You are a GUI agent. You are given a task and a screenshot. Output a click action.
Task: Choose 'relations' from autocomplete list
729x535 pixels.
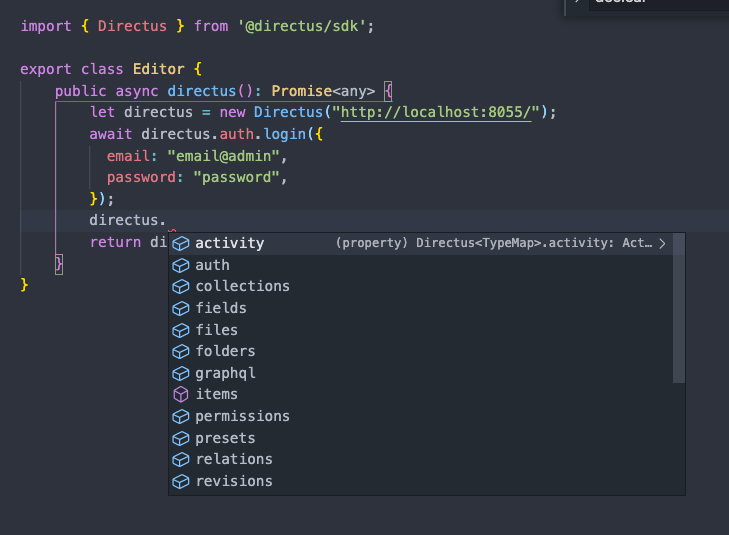coord(421,460)
